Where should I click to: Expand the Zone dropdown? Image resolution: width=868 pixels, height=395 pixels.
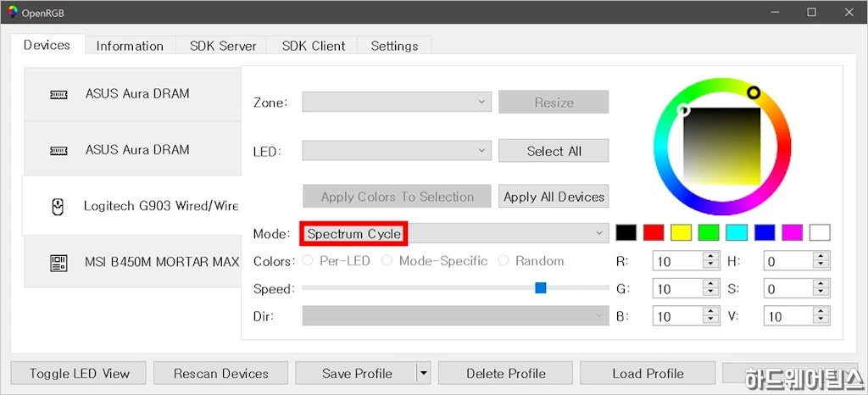click(x=396, y=103)
